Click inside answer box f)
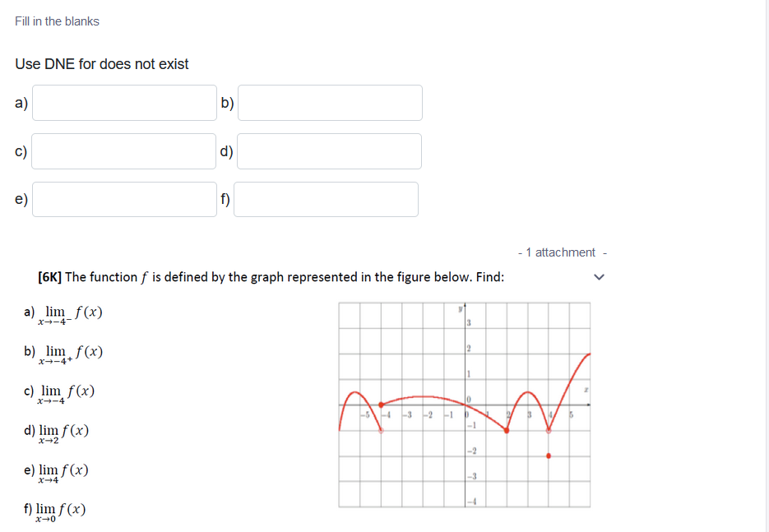The image size is (769, 532). tap(326, 199)
